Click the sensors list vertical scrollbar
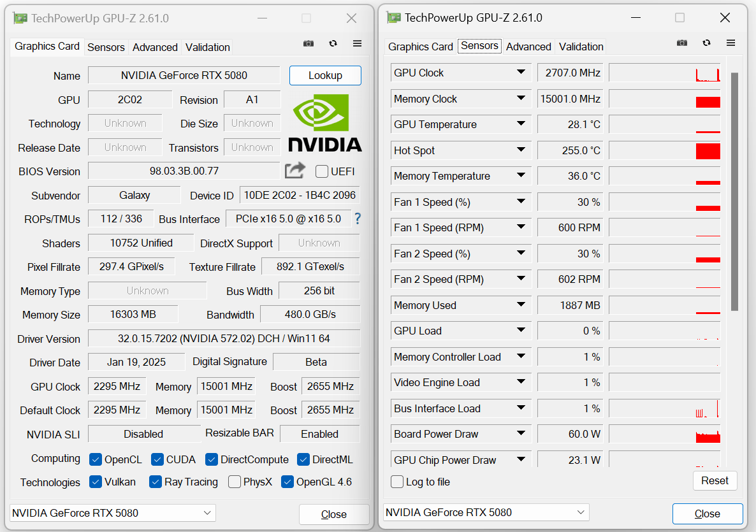756x532 pixels. pos(734,191)
